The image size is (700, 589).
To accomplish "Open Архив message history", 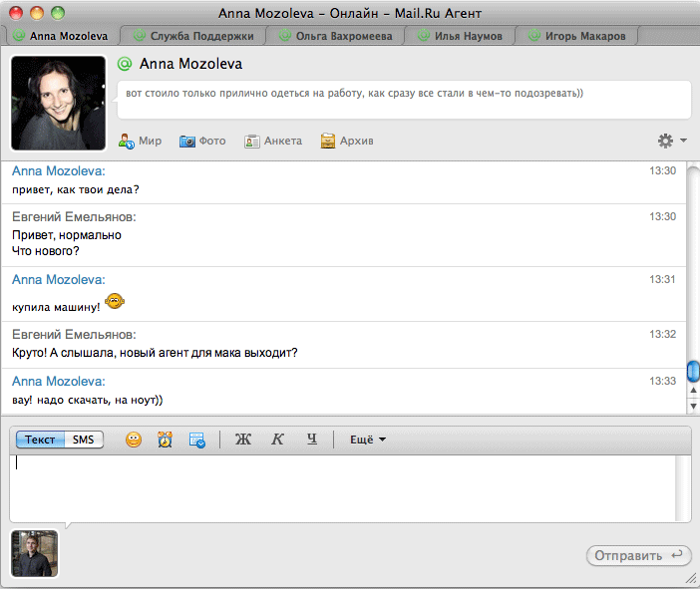I will click(x=347, y=141).
